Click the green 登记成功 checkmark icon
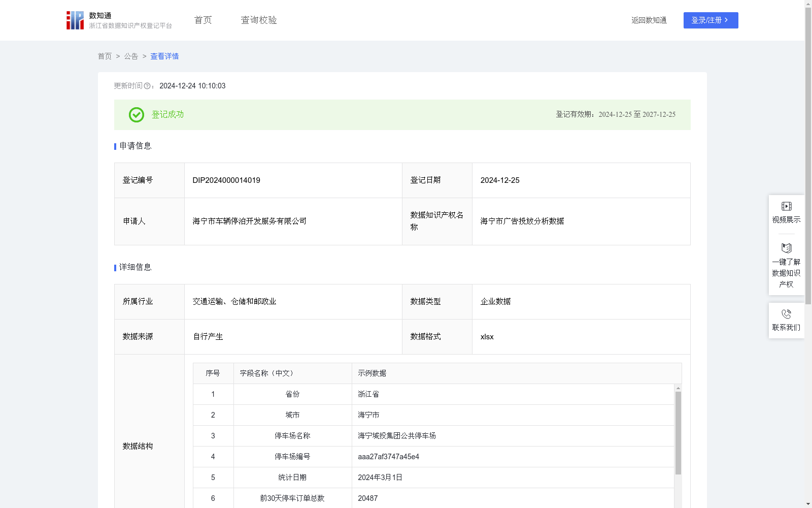Viewport: 812px width, 508px height. click(x=136, y=115)
